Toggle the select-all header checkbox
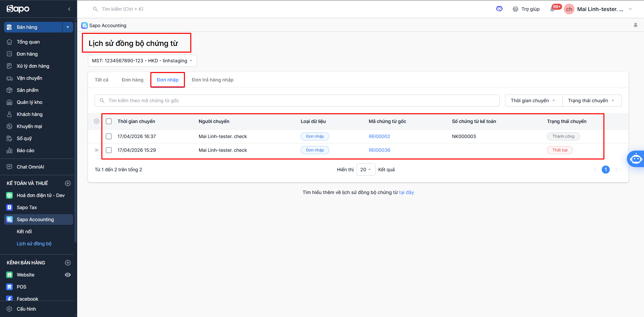644x317 pixels. tap(109, 121)
